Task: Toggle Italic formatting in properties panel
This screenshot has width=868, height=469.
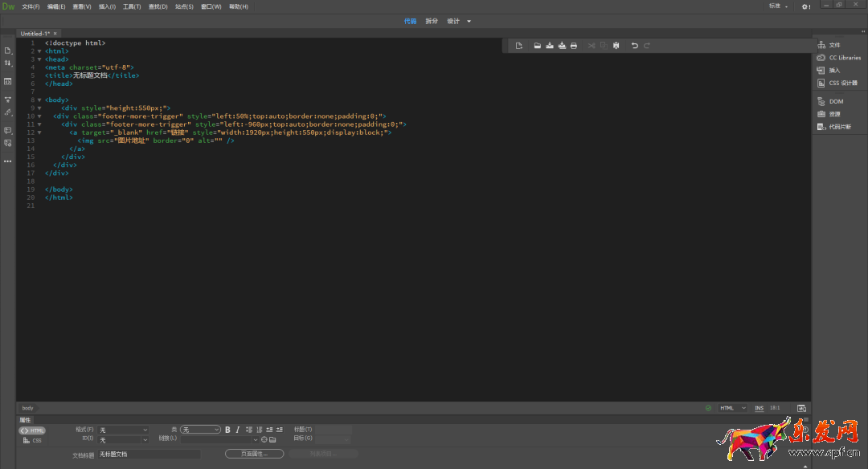Action: [x=238, y=430]
